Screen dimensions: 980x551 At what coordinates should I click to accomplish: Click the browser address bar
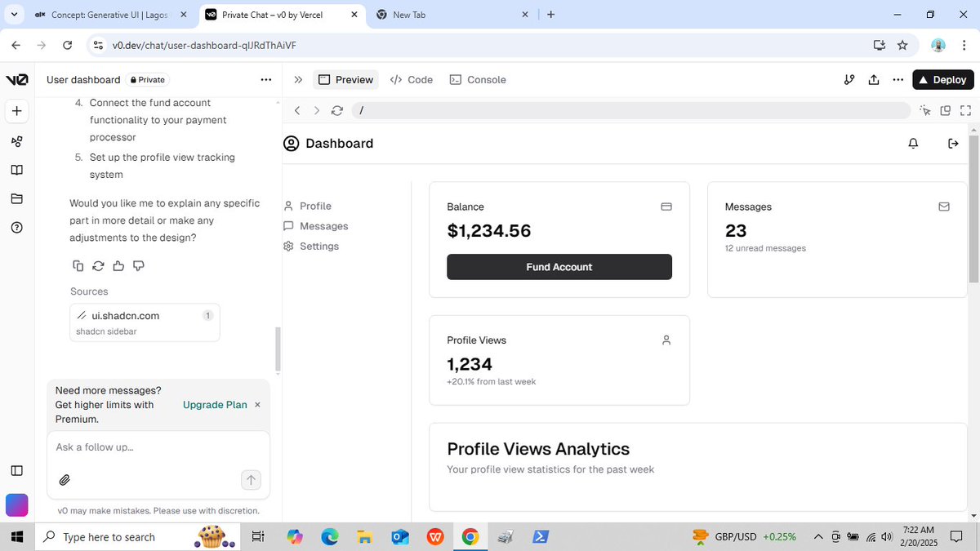(x=482, y=45)
